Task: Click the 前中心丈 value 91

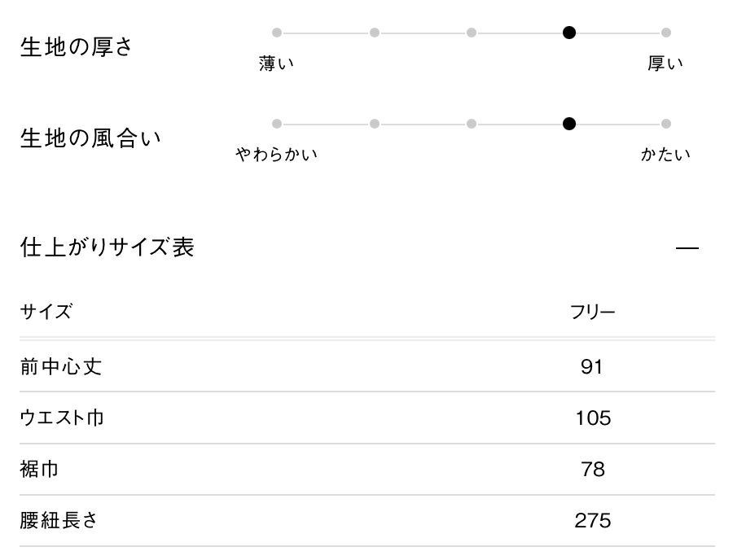Action: point(592,367)
